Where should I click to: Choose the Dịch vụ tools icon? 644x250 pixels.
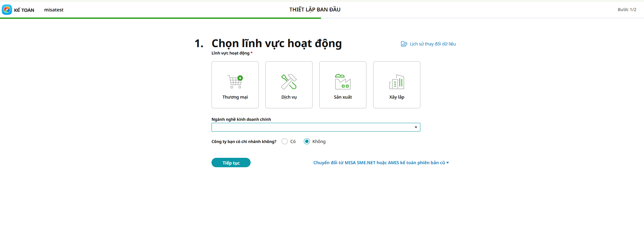(289, 82)
